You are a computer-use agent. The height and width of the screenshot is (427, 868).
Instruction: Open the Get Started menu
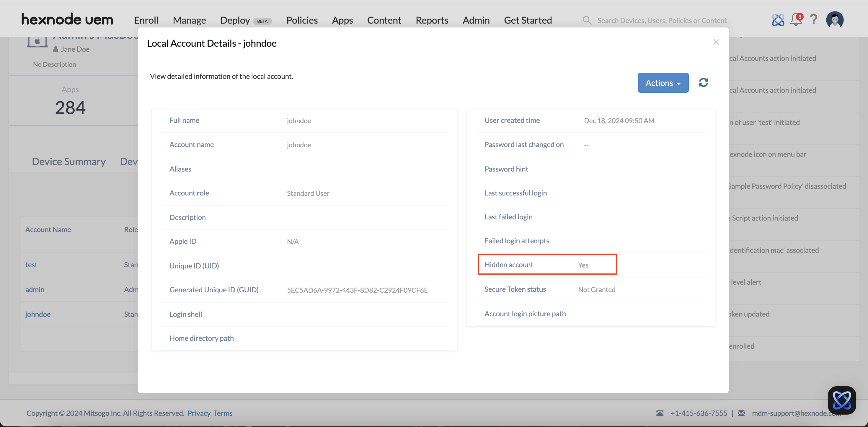click(528, 20)
